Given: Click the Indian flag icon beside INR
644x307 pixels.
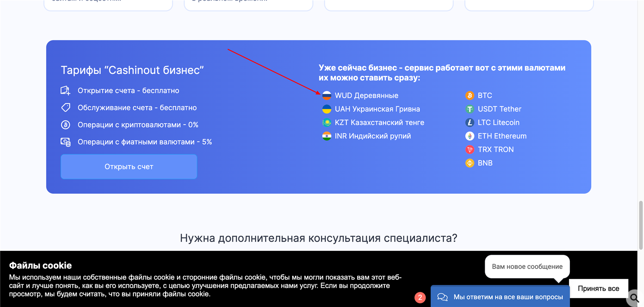Looking at the screenshot, I should pos(327,136).
